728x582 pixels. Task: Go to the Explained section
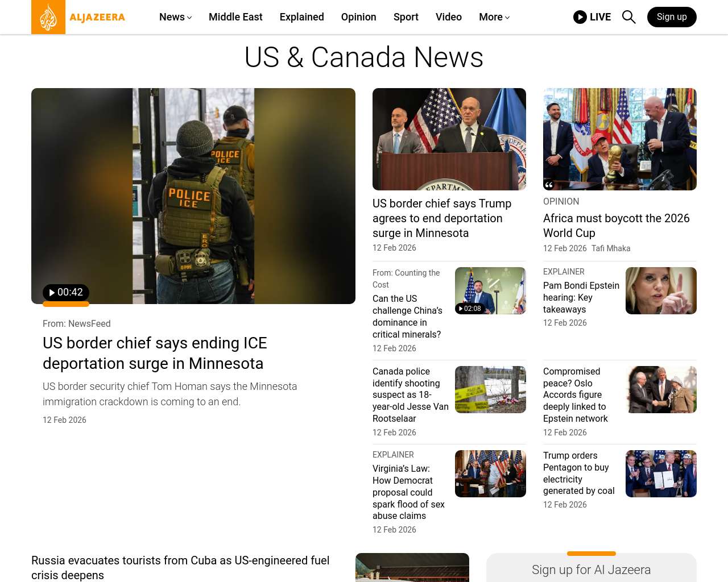(x=302, y=17)
